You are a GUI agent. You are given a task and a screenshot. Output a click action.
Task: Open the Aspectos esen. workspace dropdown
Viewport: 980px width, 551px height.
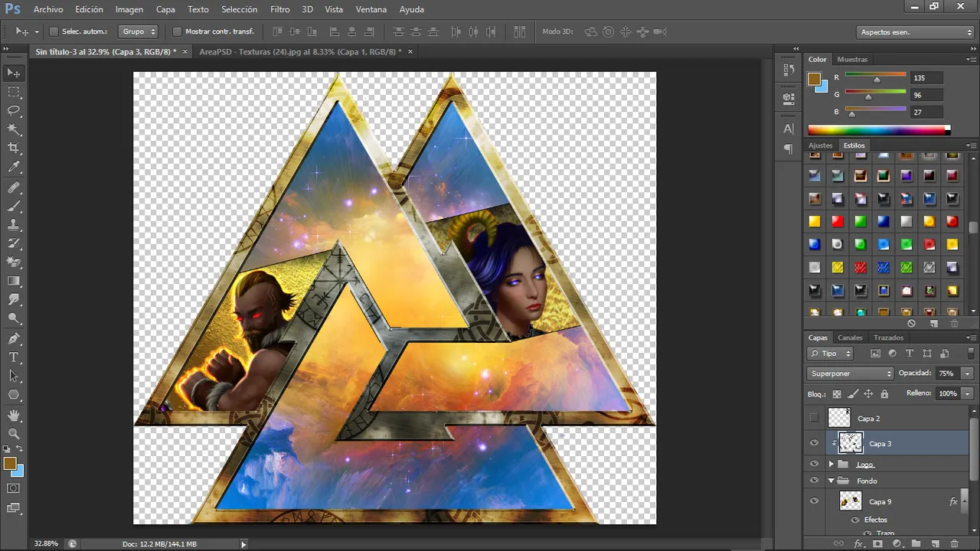(x=915, y=32)
